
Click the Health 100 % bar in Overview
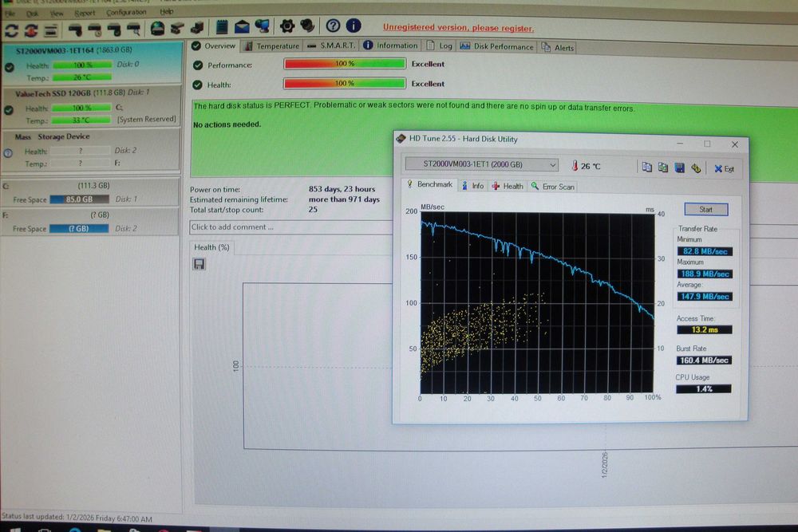(345, 83)
